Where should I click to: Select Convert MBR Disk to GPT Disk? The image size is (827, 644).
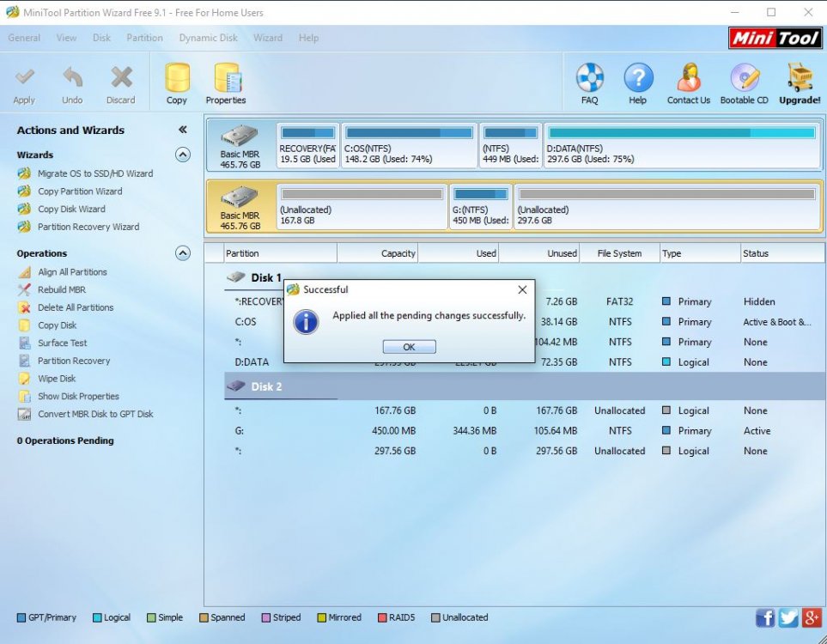point(94,414)
